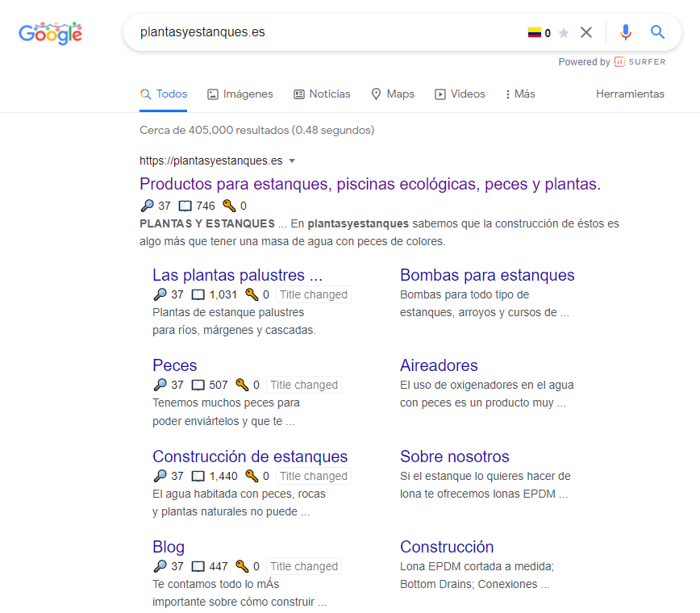Open the Peces sitelink
700x613 pixels.
tap(174, 365)
